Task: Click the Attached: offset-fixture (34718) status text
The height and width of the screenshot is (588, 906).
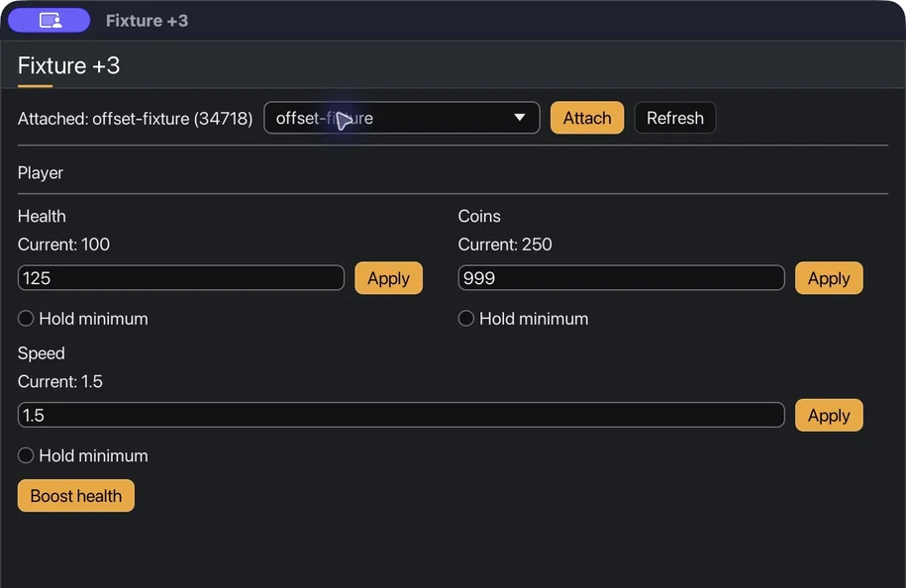Action: click(136, 119)
